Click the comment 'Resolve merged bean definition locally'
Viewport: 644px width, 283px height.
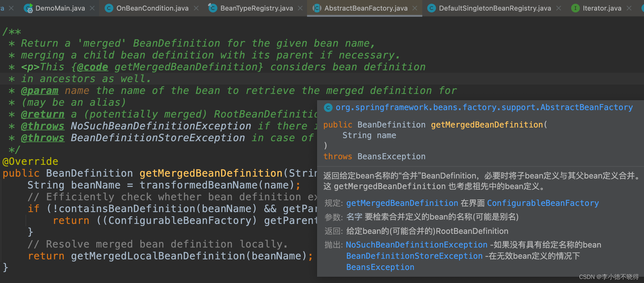158,244
